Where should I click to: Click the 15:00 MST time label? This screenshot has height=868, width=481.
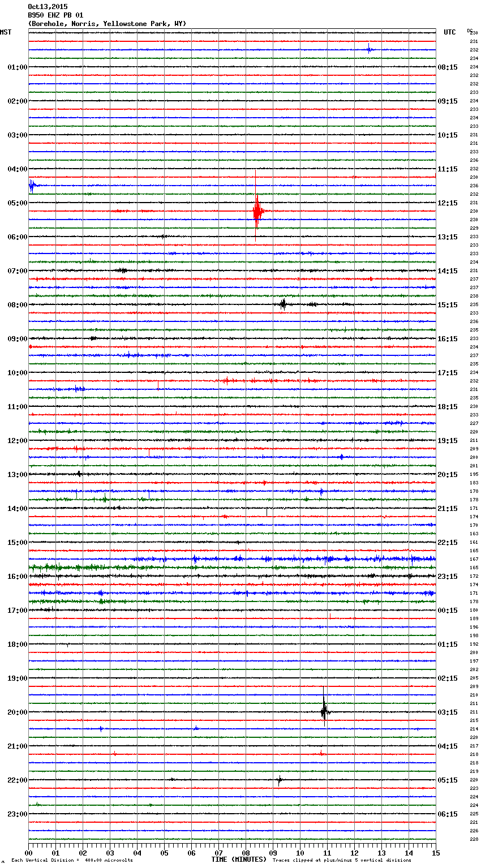[17, 543]
